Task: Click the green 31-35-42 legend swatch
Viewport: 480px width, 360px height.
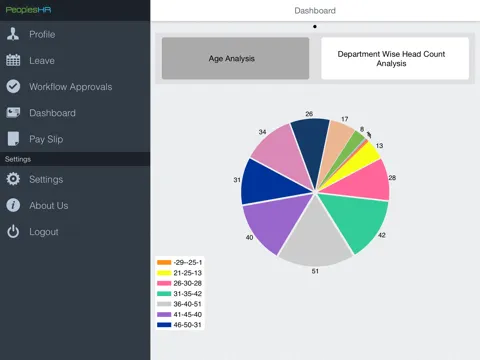Action: pos(164,294)
